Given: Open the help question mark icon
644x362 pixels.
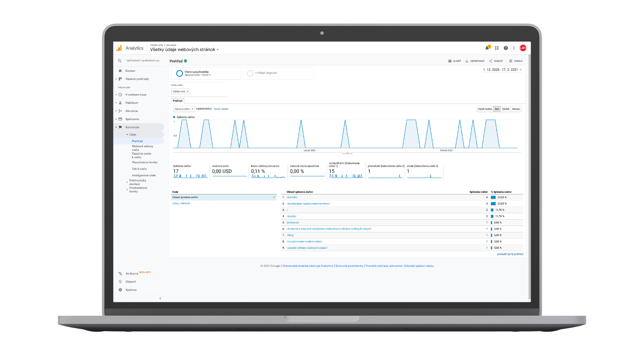Looking at the screenshot, I should coord(506,48).
